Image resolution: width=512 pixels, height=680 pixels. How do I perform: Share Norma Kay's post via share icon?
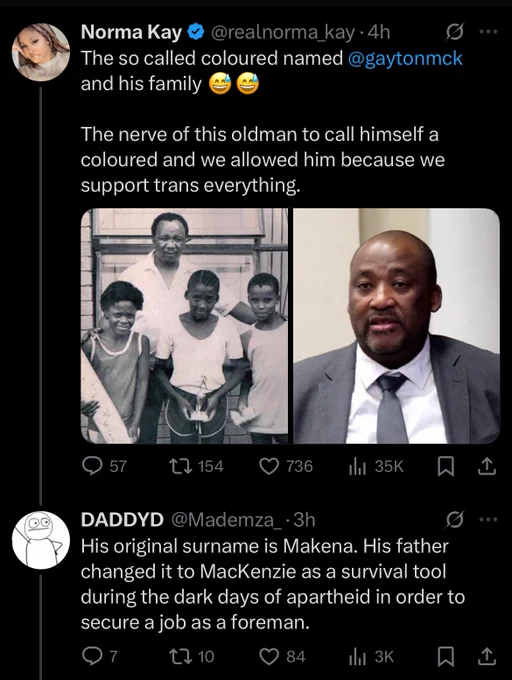pos(486,467)
